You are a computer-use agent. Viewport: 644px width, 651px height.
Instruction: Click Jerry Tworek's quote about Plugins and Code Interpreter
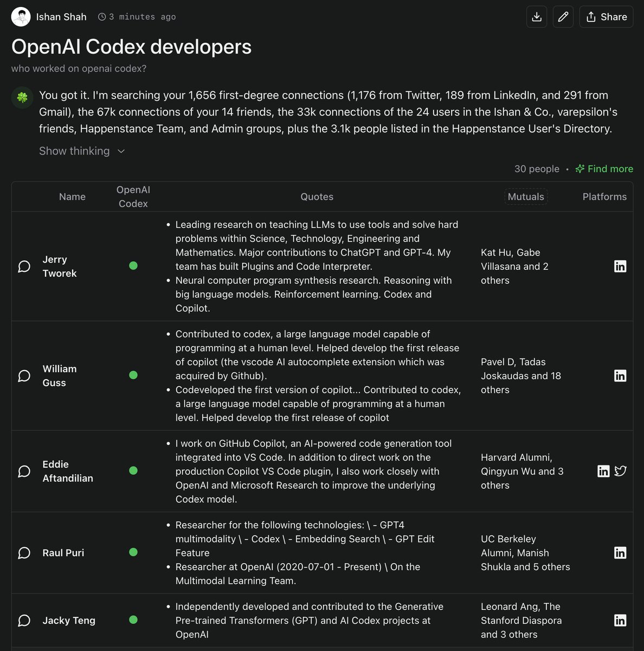pyautogui.click(x=317, y=245)
